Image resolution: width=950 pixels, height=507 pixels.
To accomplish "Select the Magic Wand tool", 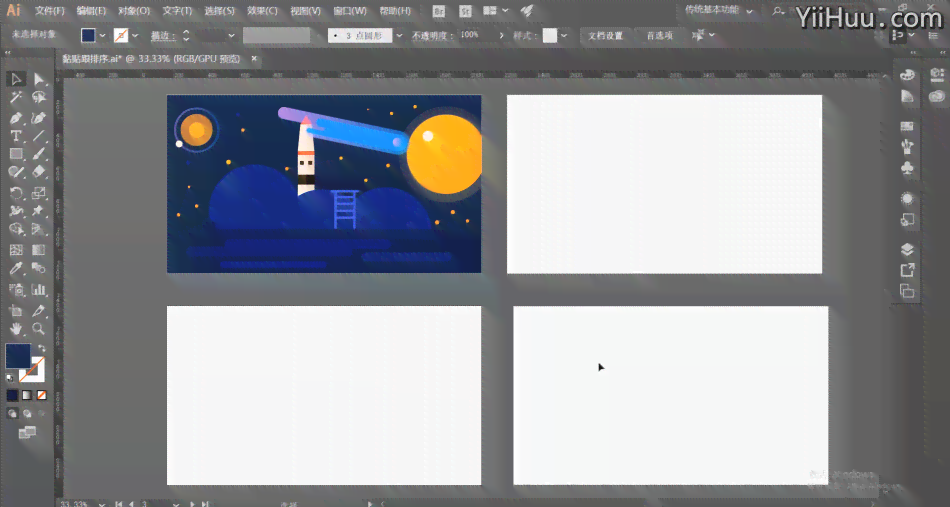I will pyautogui.click(x=16, y=98).
